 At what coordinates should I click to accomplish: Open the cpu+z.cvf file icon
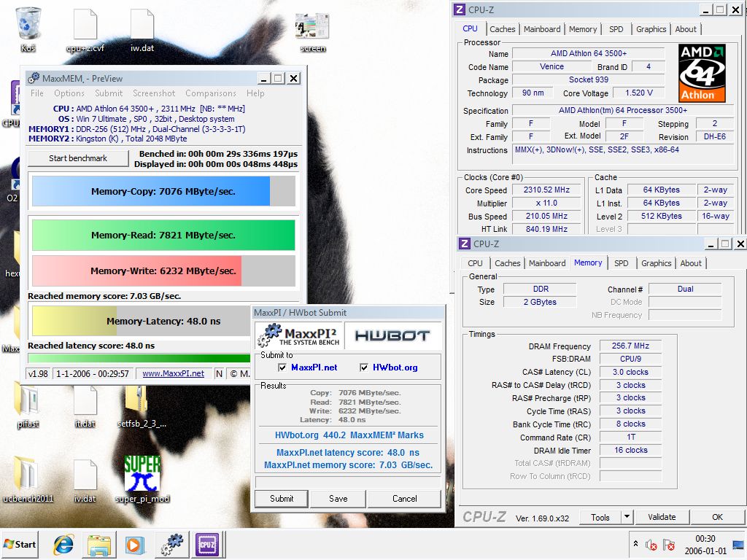[85, 29]
